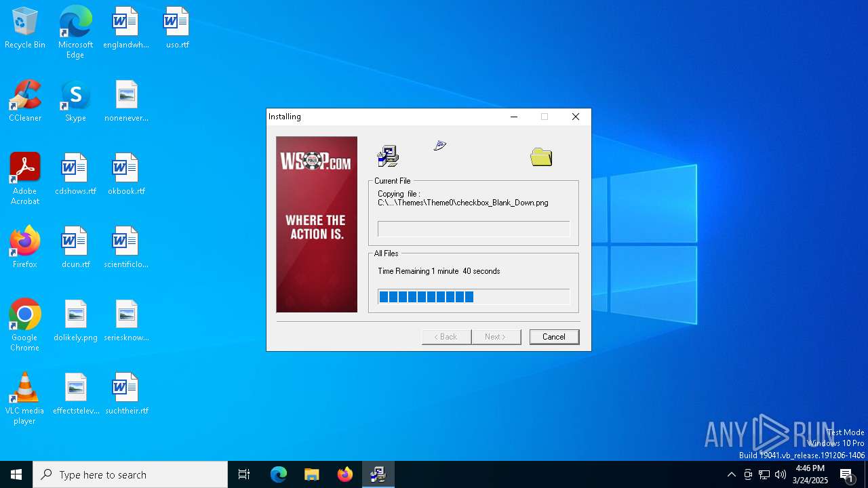Click the taskbar search box
This screenshot has height=488, width=868.
tap(130, 474)
